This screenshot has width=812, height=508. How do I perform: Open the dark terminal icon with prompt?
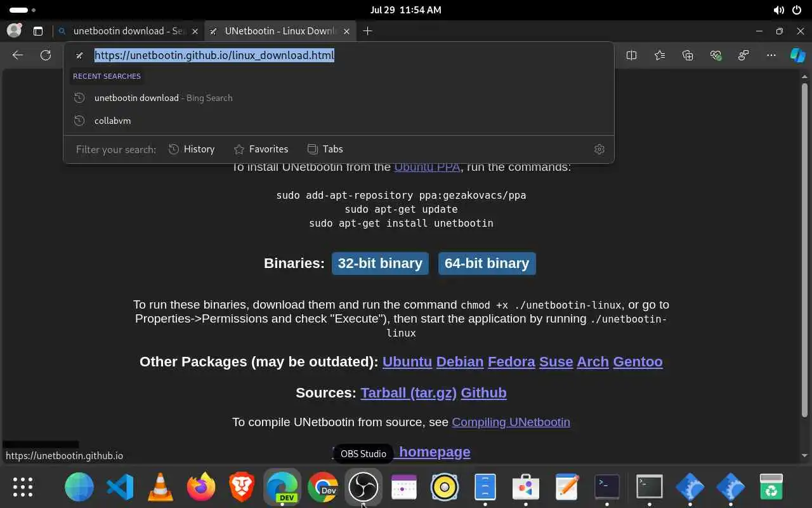pos(607,487)
